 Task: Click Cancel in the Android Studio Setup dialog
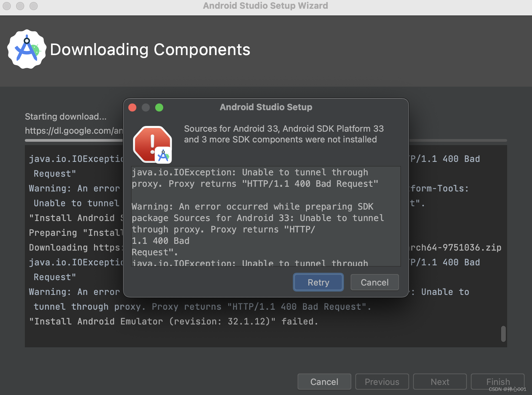tap(374, 282)
